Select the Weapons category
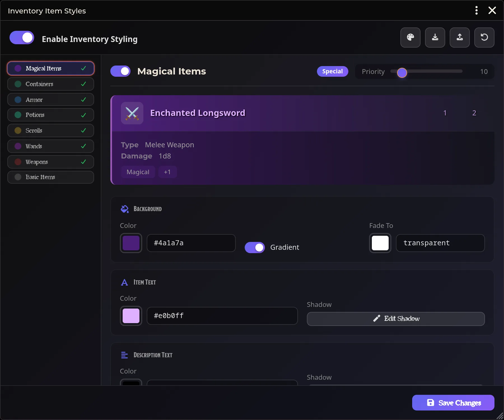This screenshot has height=420, width=504. pos(51,162)
